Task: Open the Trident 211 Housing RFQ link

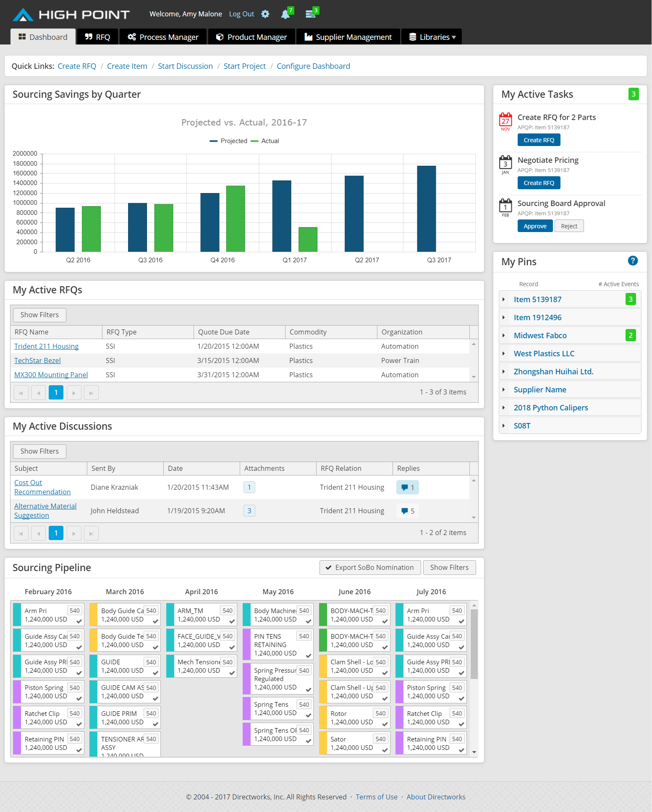Action: (x=46, y=346)
